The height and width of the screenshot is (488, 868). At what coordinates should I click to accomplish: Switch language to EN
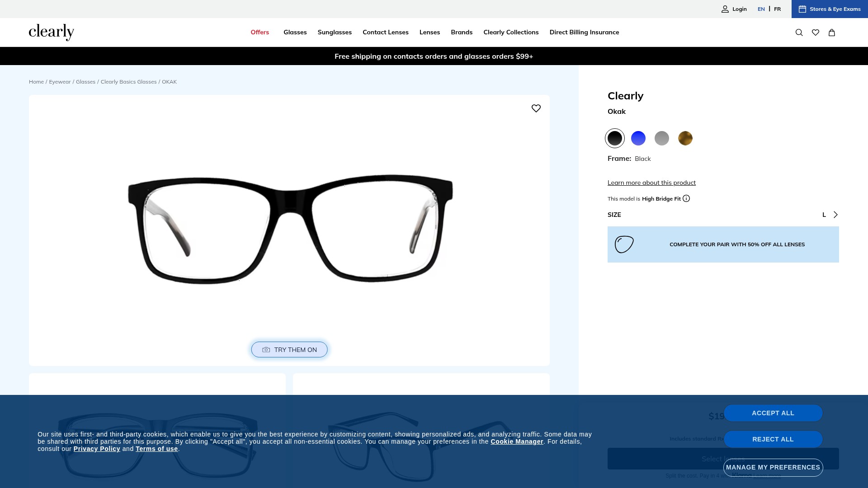point(761,9)
